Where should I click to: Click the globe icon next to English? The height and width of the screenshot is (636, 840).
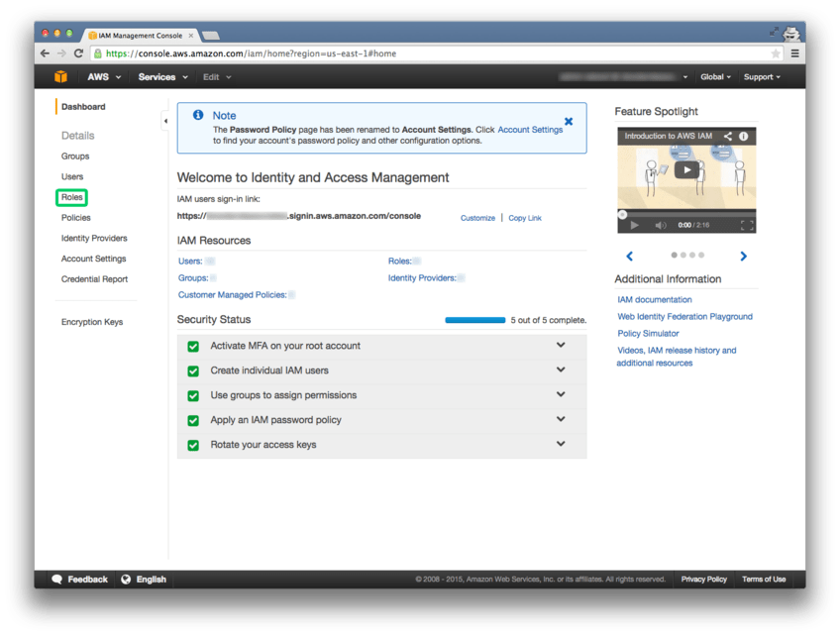pyautogui.click(x=126, y=580)
